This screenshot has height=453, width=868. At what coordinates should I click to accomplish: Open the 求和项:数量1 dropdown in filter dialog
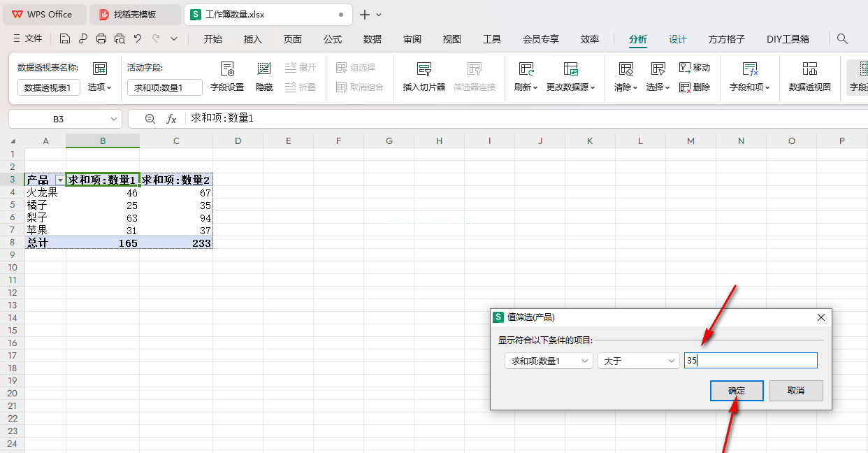click(549, 361)
